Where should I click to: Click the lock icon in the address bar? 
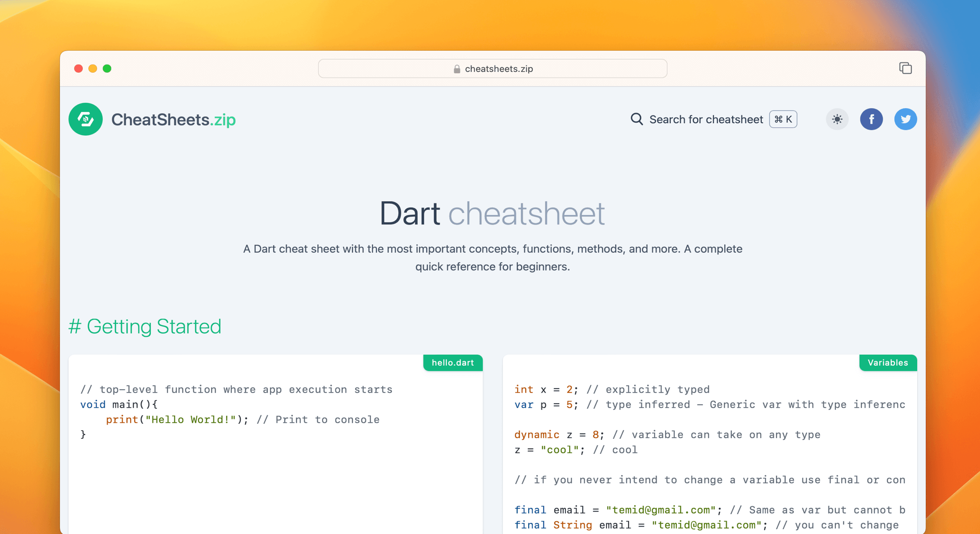(x=456, y=68)
